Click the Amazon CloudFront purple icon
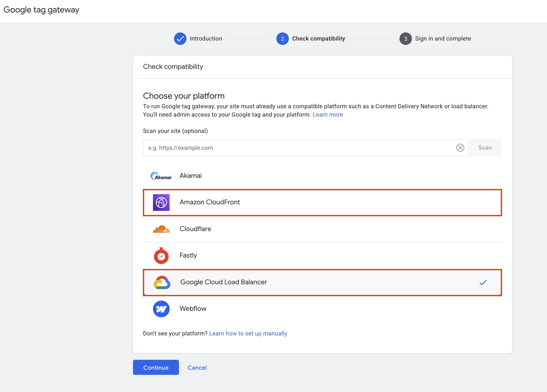Image resolution: width=547 pixels, height=392 pixels. tap(161, 202)
